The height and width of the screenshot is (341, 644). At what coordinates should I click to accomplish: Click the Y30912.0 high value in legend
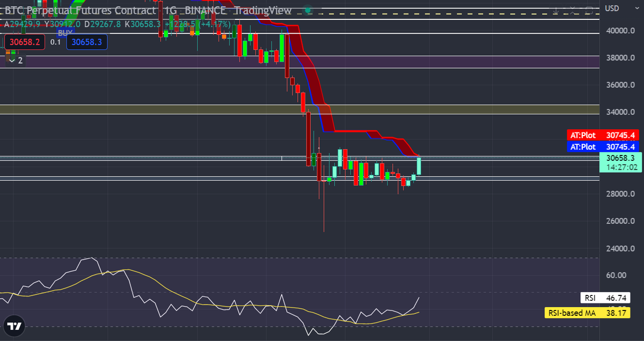(62, 24)
